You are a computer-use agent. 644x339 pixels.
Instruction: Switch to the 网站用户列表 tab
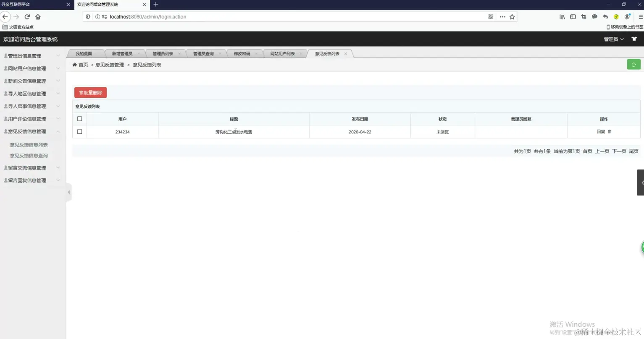click(283, 54)
